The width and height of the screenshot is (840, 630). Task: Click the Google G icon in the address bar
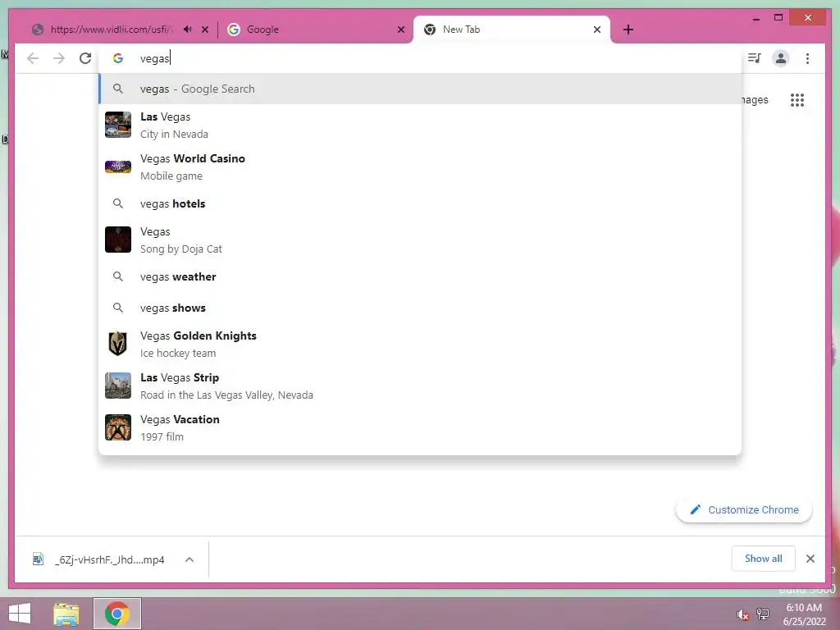tap(118, 58)
